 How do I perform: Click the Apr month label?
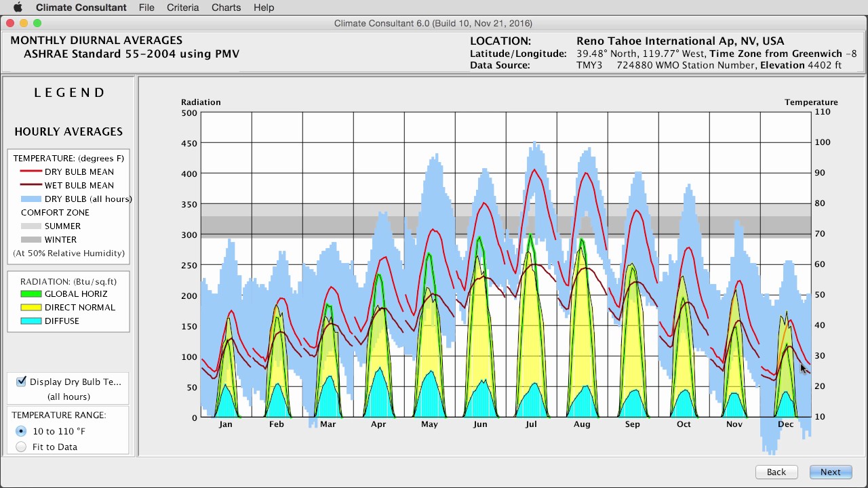378,424
